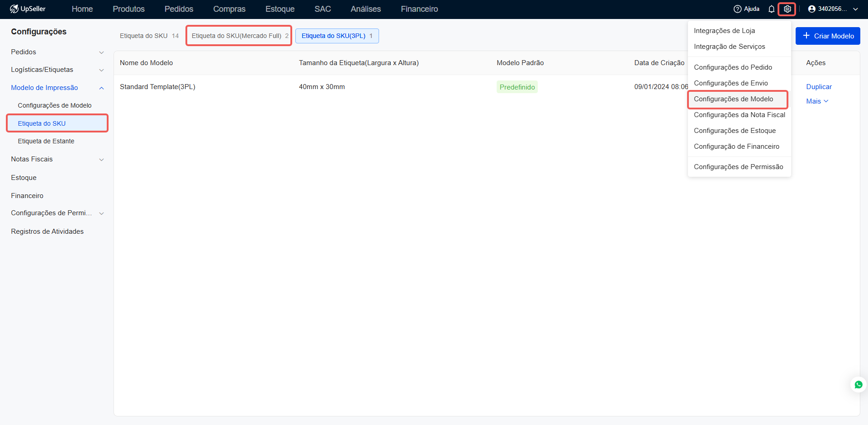Open the notifications bell
The width and height of the screenshot is (868, 425).
pyautogui.click(x=771, y=9)
